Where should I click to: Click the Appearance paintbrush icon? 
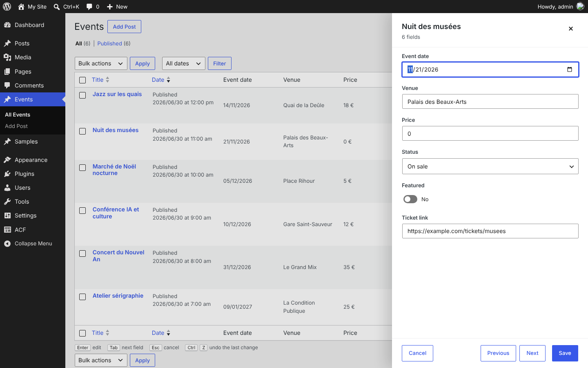tap(7, 160)
